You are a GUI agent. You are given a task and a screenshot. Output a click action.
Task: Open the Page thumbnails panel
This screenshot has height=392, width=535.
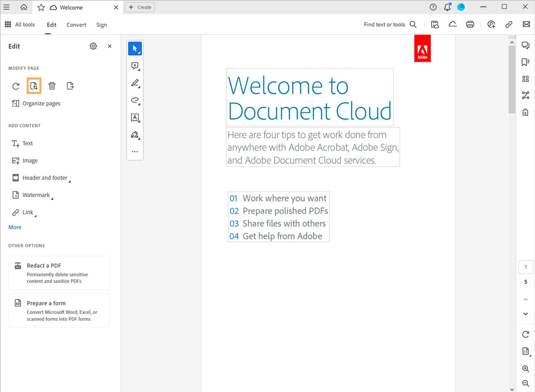[526, 79]
